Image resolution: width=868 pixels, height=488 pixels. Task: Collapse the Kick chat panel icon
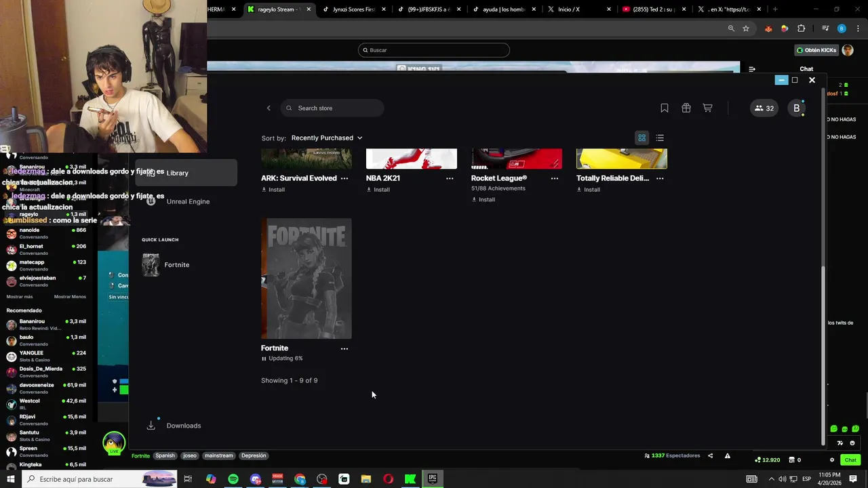pos(752,69)
